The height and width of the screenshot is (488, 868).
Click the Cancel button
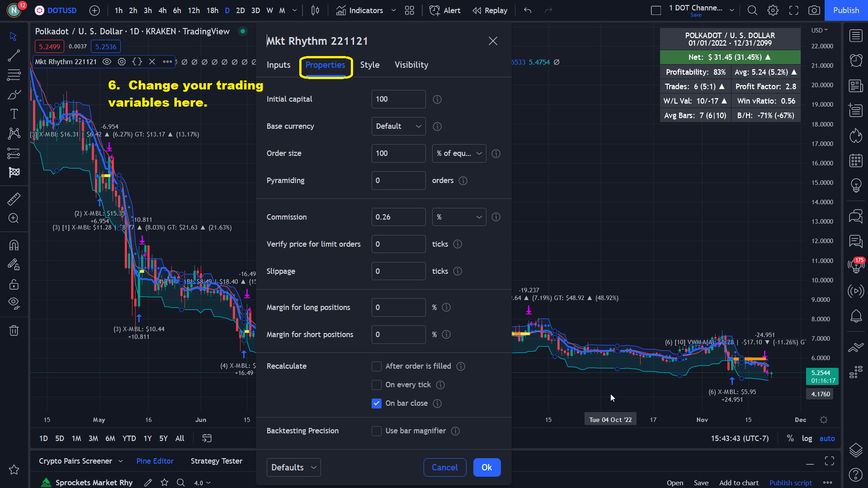coord(444,468)
